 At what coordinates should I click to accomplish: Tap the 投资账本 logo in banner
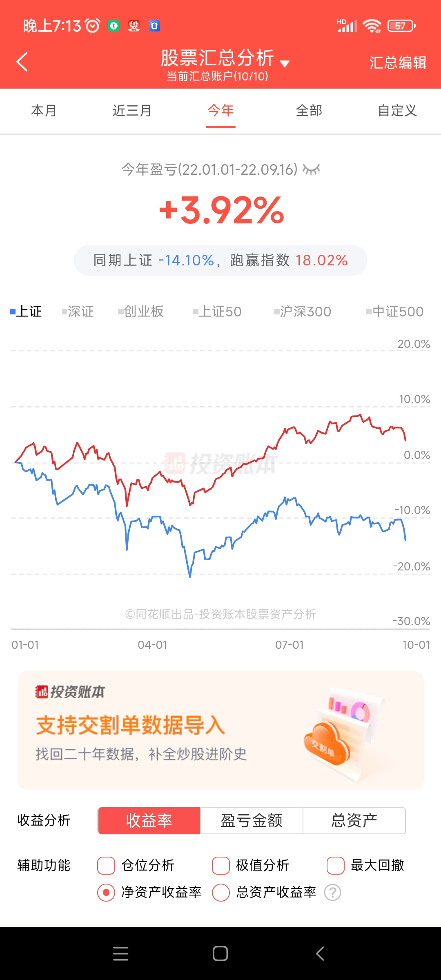(x=70, y=692)
